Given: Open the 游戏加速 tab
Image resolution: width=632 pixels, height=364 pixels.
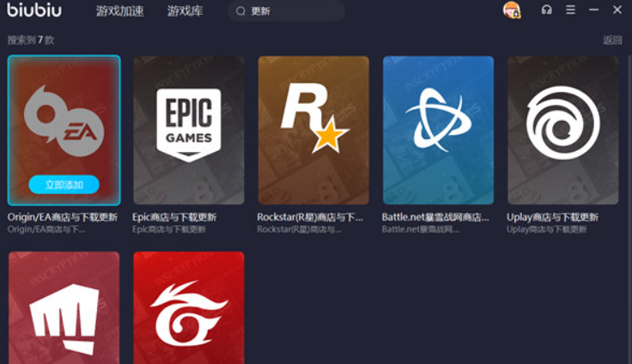Looking at the screenshot, I should point(120,11).
